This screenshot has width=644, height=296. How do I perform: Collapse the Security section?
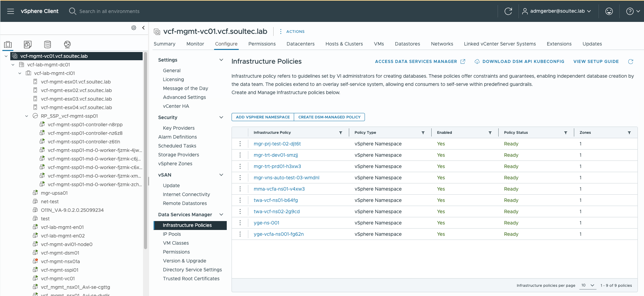click(221, 117)
